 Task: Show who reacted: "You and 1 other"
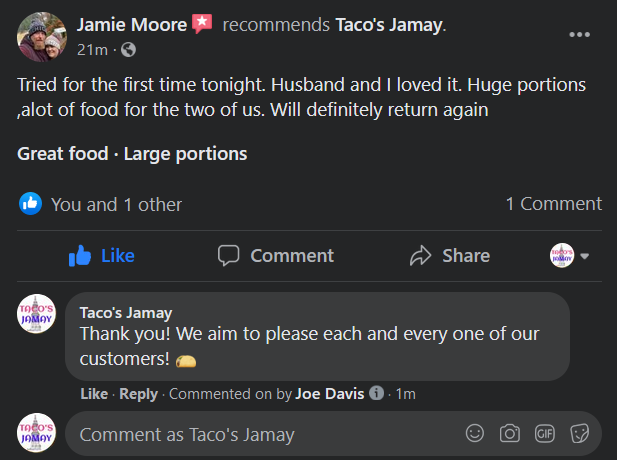pos(116,204)
